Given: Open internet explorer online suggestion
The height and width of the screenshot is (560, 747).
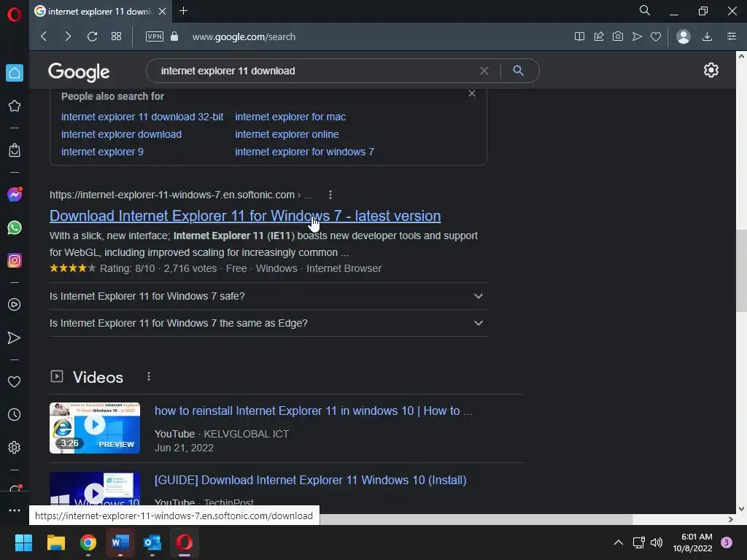Looking at the screenshot, I should point(287,134).
